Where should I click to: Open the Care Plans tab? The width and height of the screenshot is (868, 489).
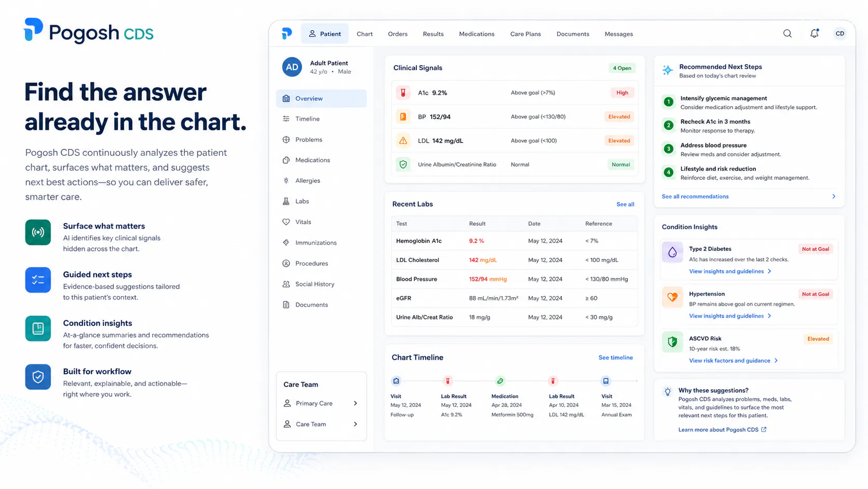click(x=525, y=34)
